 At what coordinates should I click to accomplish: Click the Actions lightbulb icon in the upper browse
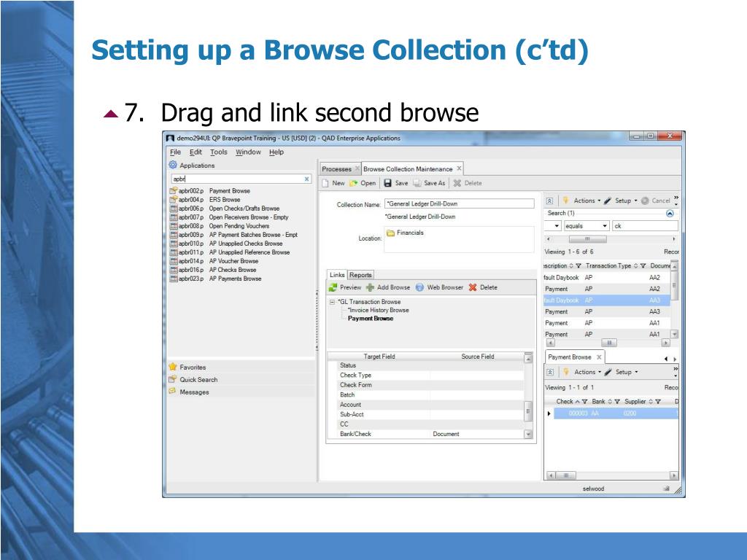(x=565, y=201)
